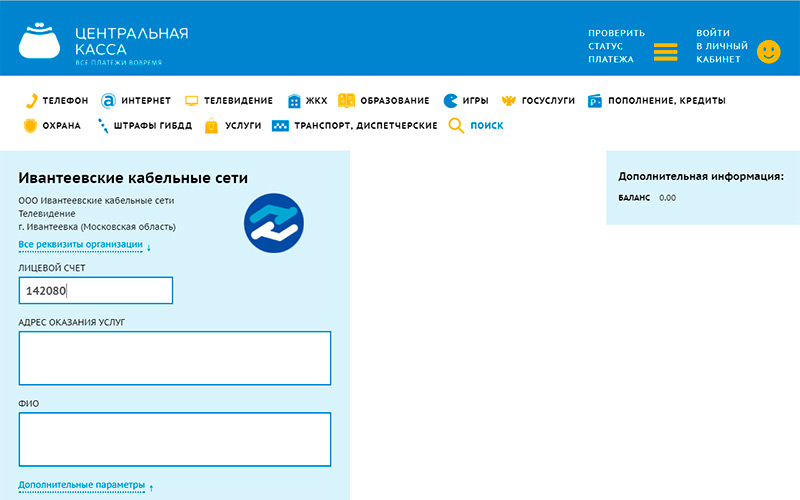The width and height of the screenshot is (800, 500).
Task: Open Транспорт, Диспетчерские category
Action: tap(366, 126)
